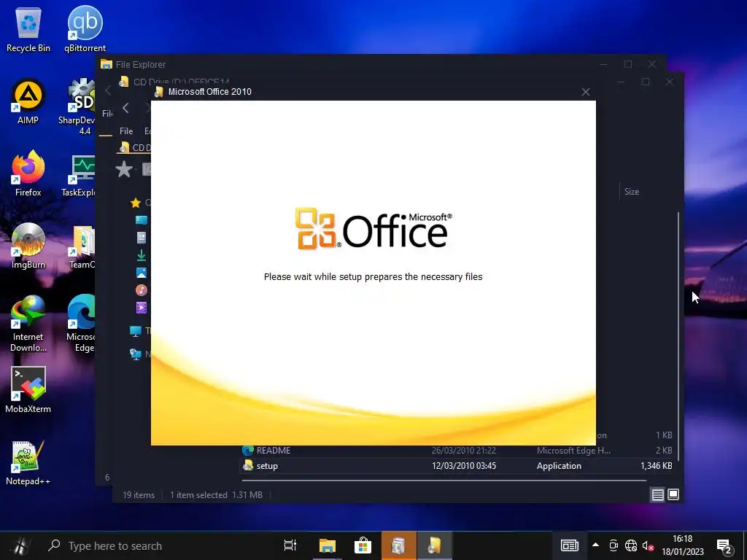
Task: Select Quick access star in Explorer sidebar
Action: (x=135, y=203)
